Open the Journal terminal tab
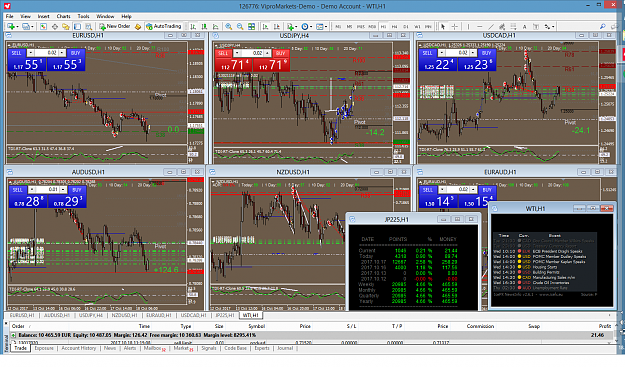The width and height of the screenshot is (625, 367). [285, 348]
